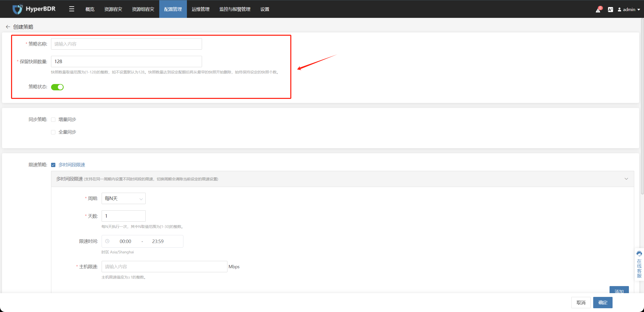Click the HyperBDR logo
This screenshot has width=644, height=312.
(x=34, y=9)
